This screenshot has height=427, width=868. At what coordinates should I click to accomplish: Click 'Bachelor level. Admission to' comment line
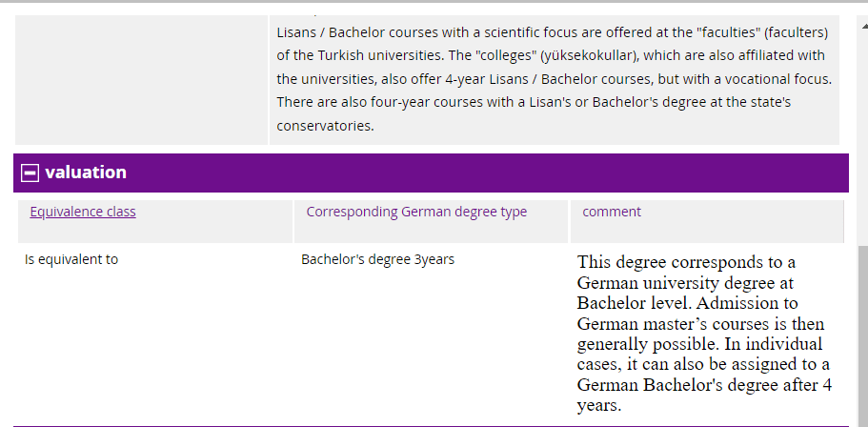point(687,303)
